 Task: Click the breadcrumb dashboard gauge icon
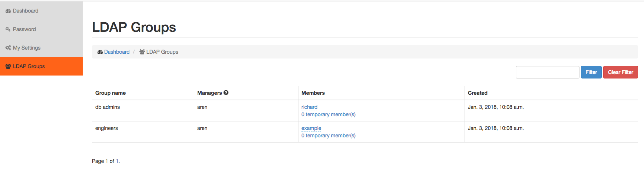click(100, 52)
